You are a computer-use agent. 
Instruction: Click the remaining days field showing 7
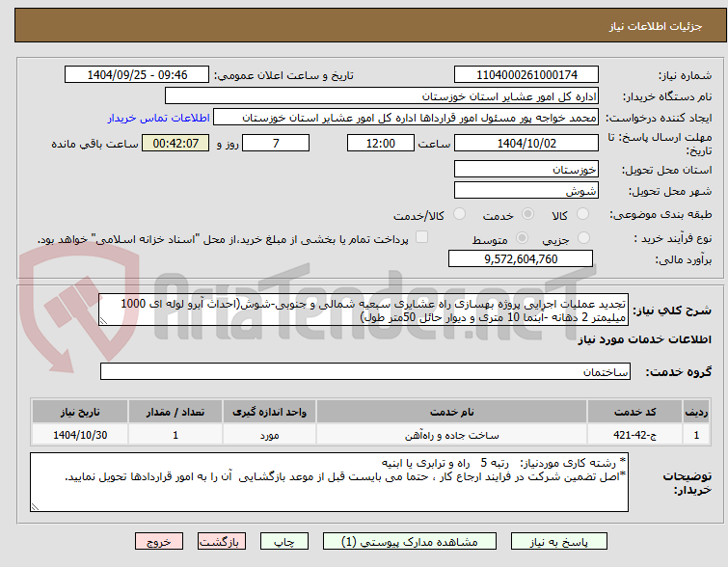pyautogui.click(x=276, y=143)
